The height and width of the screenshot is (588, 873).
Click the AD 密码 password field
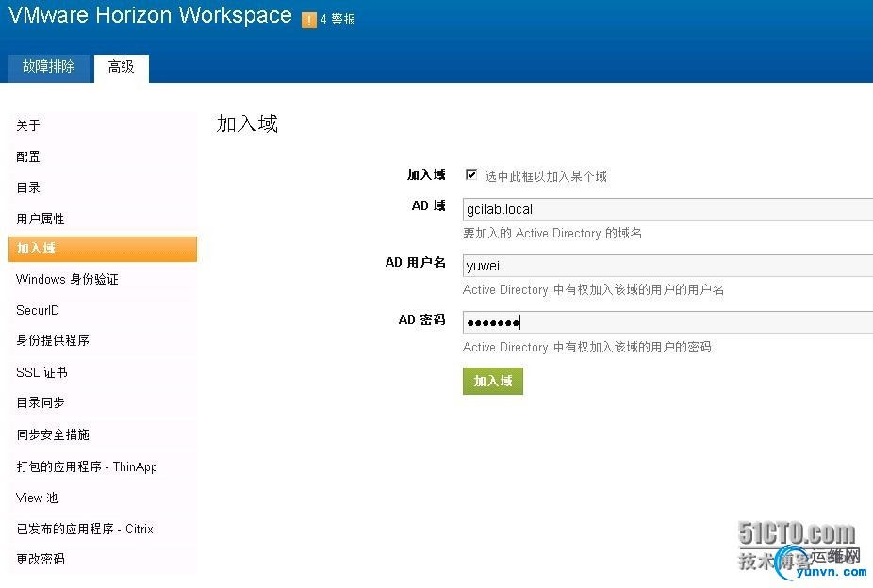pos(667,322)
